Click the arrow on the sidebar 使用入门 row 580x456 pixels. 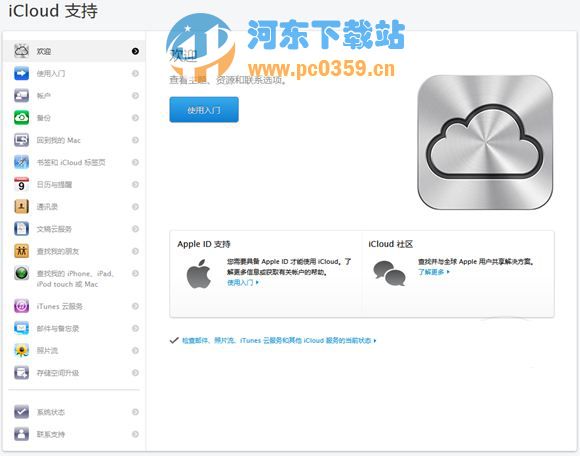(135, 73)
